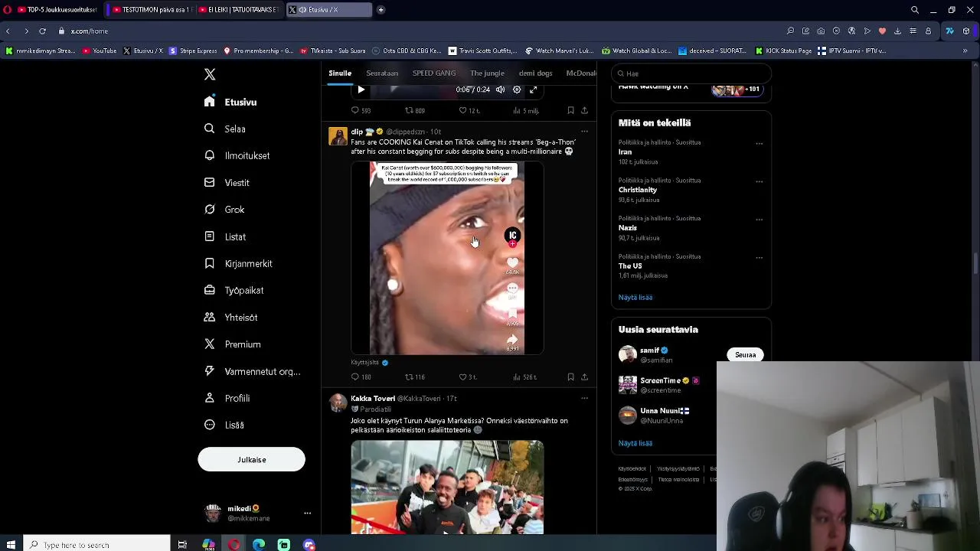The width and height of the screenshot is (980, 551).
Task: Open Windows Start menu
Action: point(11,544)
